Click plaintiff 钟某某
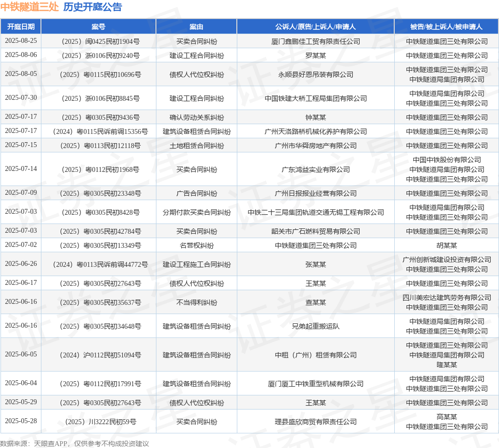 tap(316, 117)
